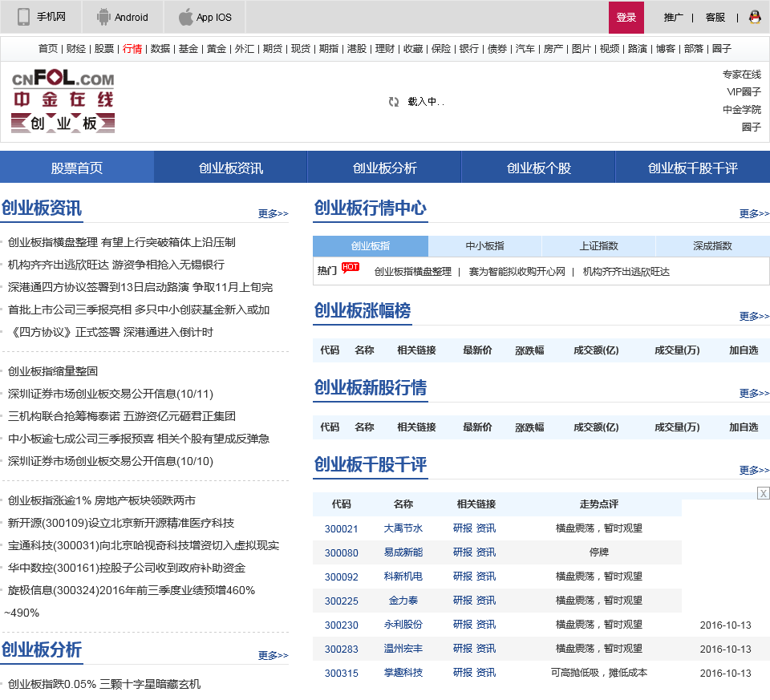
Task: Click 研报 link for 易成新能
Action: 463,552
